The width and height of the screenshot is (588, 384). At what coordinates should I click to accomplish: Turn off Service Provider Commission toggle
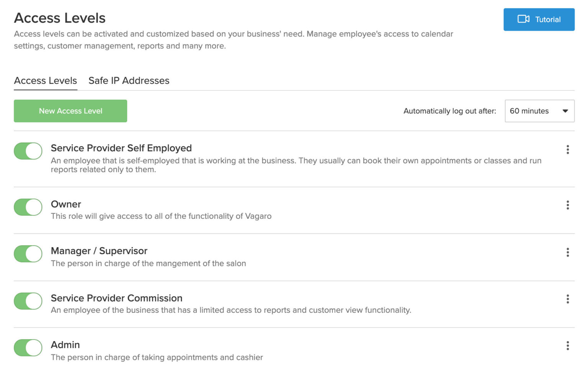[x=28, y=301]
